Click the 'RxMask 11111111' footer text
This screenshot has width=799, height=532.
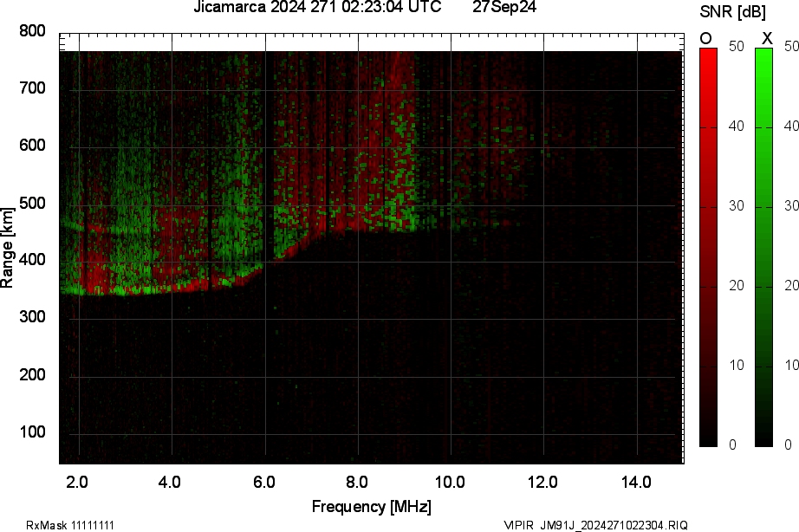(70, 525)
